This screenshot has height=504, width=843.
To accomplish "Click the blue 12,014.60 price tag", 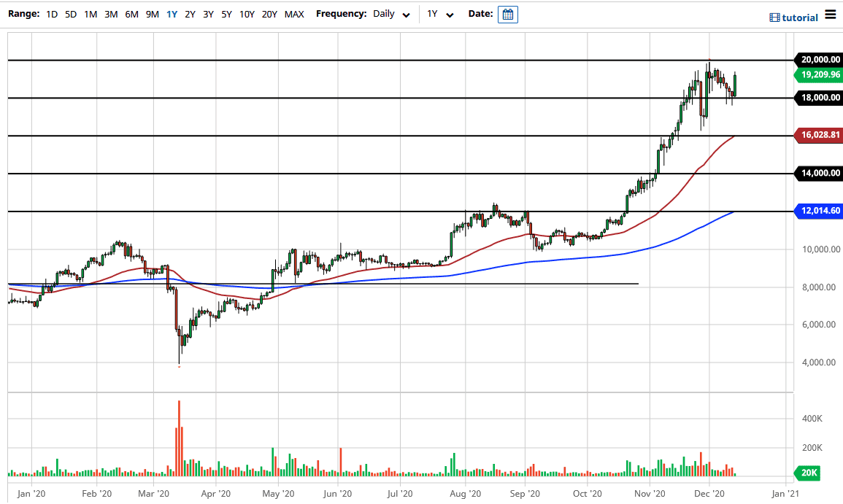I will point(817,211).
